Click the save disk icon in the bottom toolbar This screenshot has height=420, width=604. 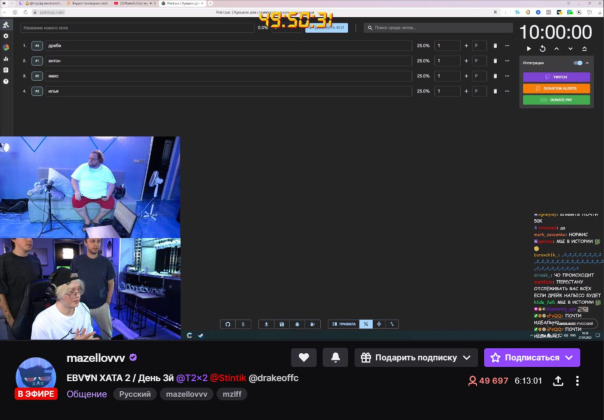click(282, 324)
